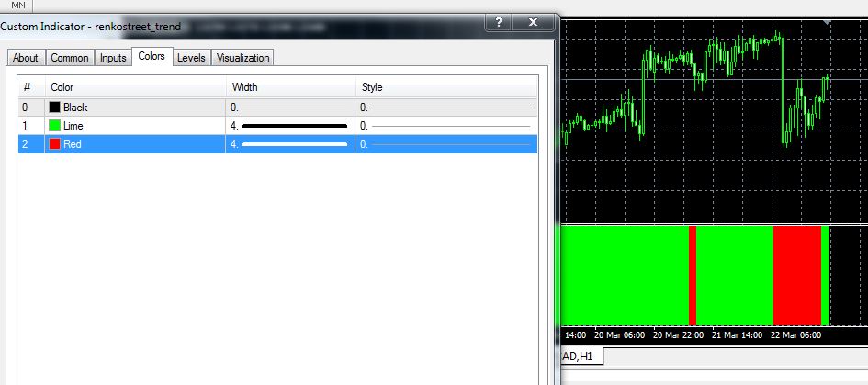
Task: Go to the Levels tab
Action: coord(192,58)
